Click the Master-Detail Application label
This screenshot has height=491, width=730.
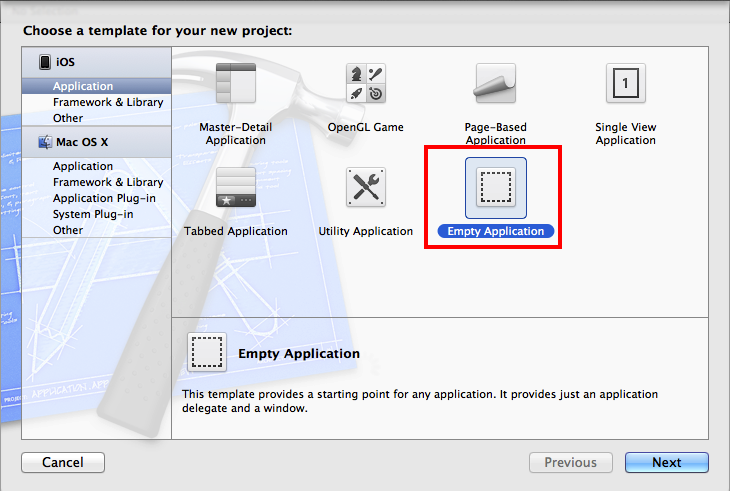click(236, 134)
